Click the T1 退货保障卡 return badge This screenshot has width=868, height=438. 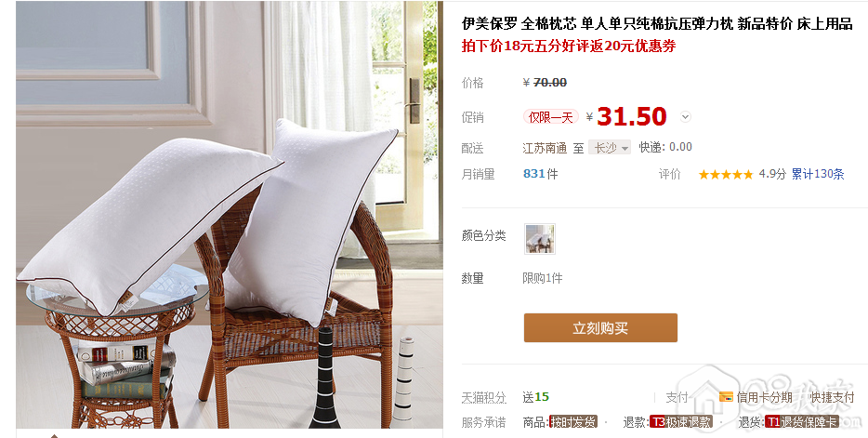(x=802, y=422)
